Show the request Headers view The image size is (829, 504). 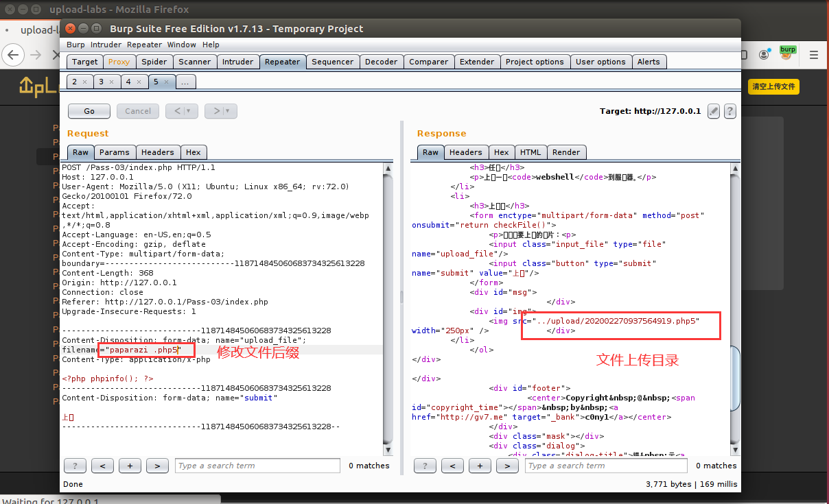158,152
